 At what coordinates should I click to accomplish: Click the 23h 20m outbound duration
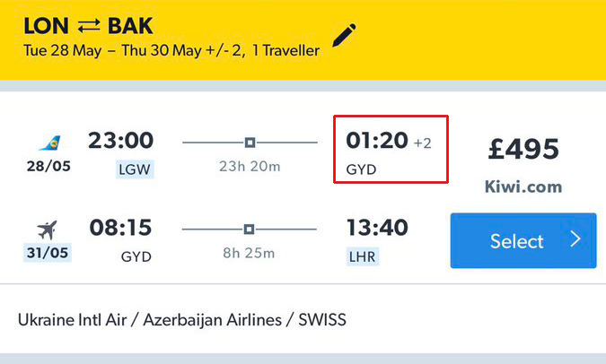tap(250, 167)
